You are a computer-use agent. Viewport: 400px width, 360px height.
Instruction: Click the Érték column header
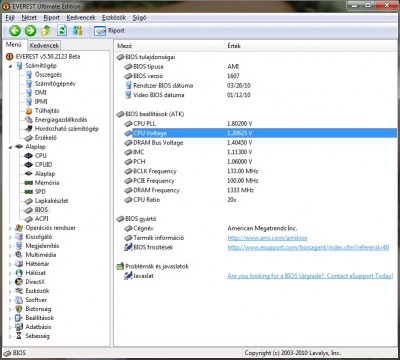312,46
